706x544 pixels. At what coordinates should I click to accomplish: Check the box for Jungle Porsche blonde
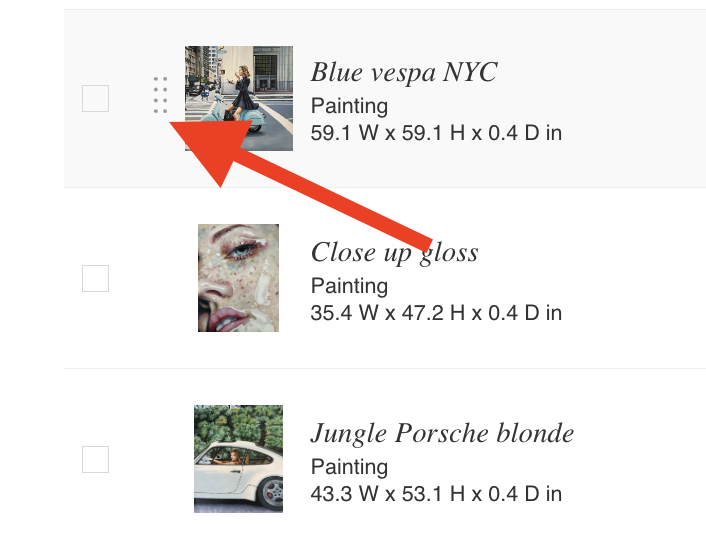pos(95,459)
